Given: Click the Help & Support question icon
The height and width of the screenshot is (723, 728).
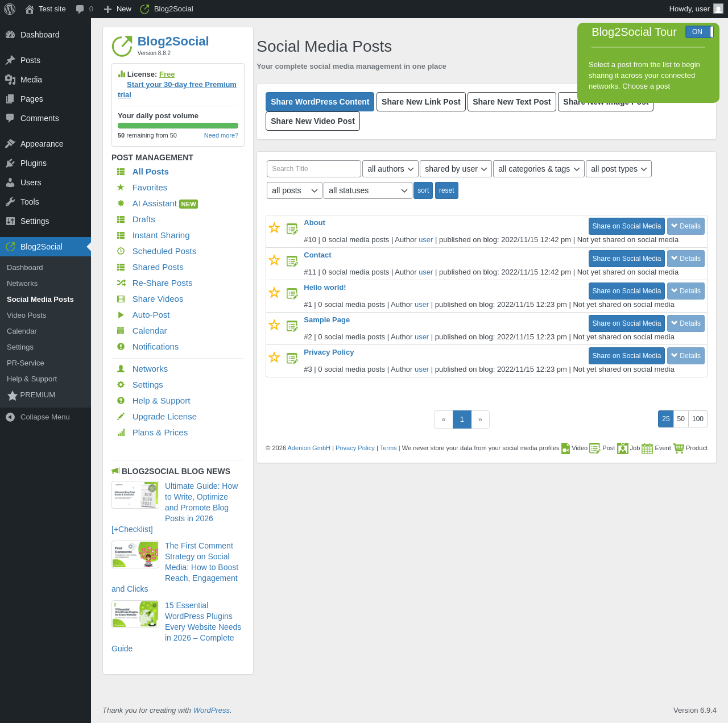Looking at the screenshot, I should [x=121, y=401].
